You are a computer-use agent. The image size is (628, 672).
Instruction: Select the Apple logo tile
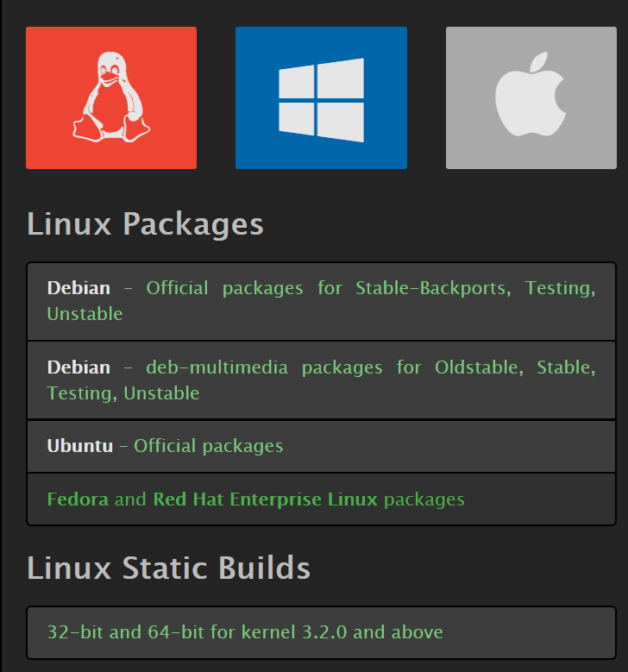[x=531, y=97]
